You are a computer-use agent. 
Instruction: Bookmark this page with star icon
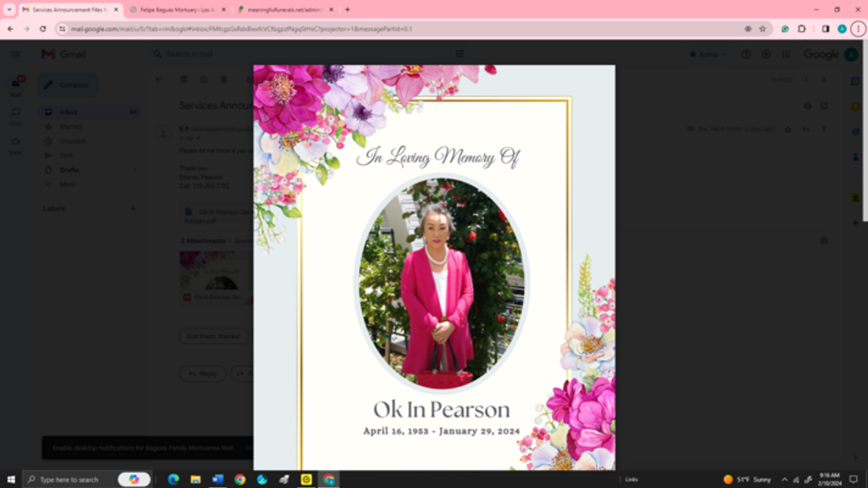click(x=762, y=29)
